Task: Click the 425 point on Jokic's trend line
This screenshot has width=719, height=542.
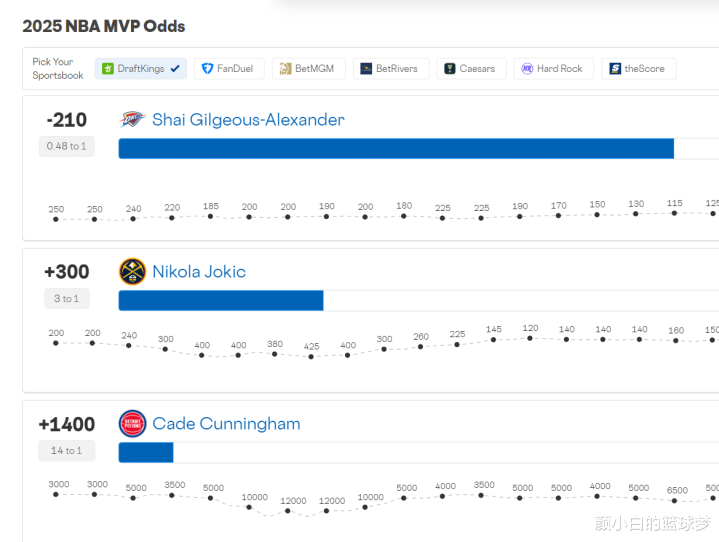Action: click(x=311, y=356)
